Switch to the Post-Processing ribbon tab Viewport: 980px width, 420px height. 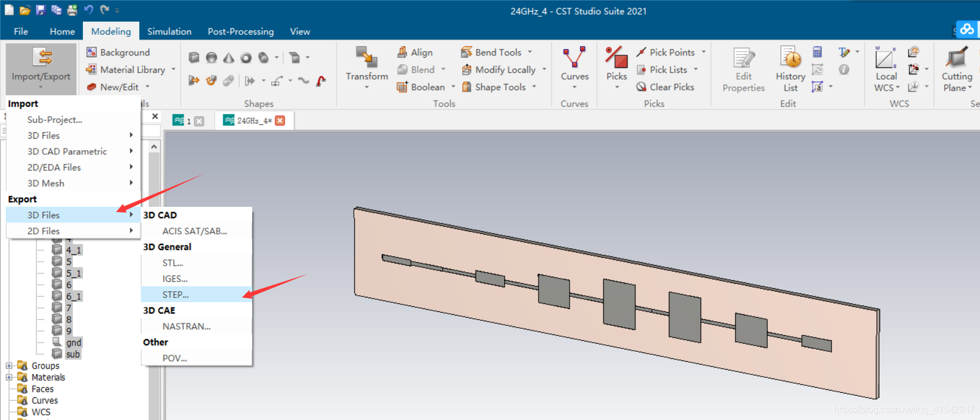[x=241, y=31]
